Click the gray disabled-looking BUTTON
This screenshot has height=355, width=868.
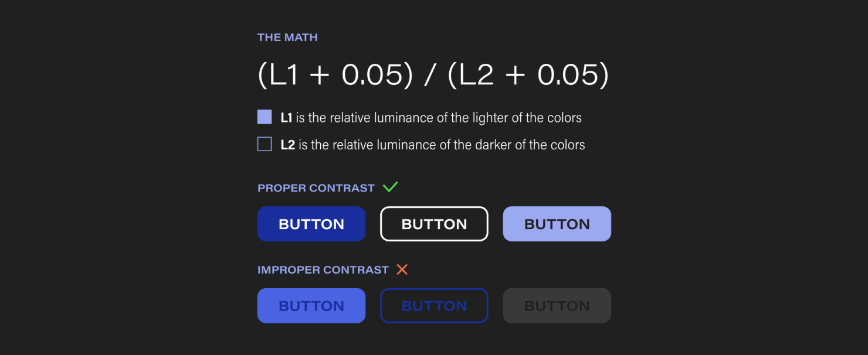(557, 306)
